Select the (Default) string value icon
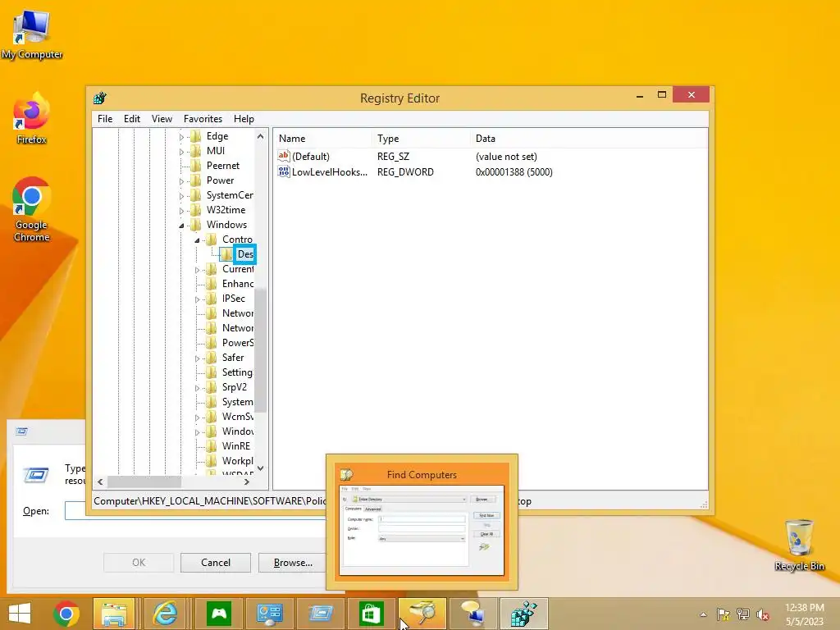This screenshot has height=630, width=840. click(283, 156)
